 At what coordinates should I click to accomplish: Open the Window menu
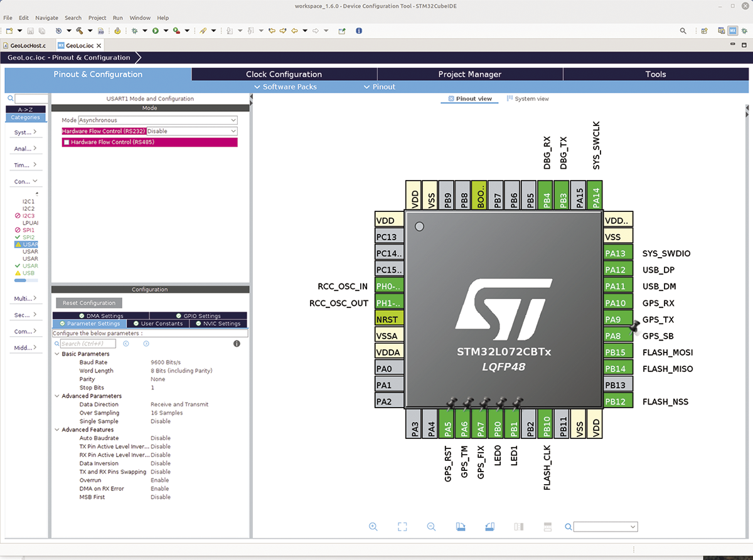pos(140,18)
